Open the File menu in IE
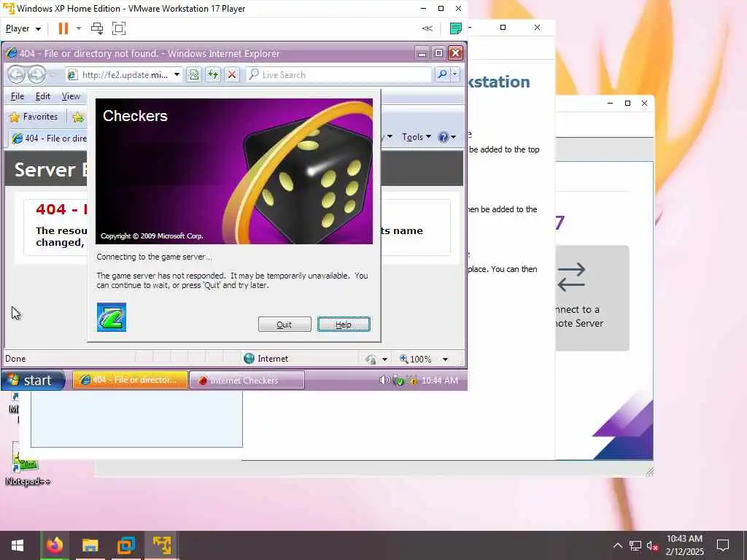This screenshot has width=747, height=560. point(18,96)
